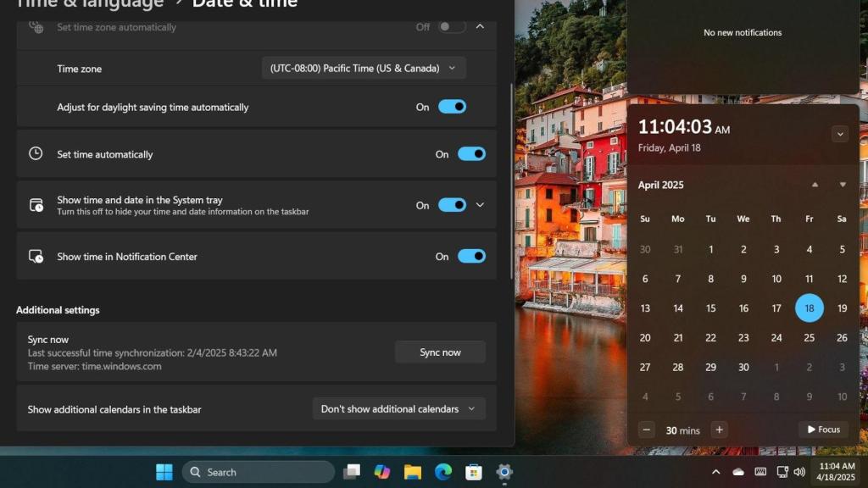Launch Microsoft Edge from the taskbar
This screenshot has height=488, width=868.
coord(443,471)
